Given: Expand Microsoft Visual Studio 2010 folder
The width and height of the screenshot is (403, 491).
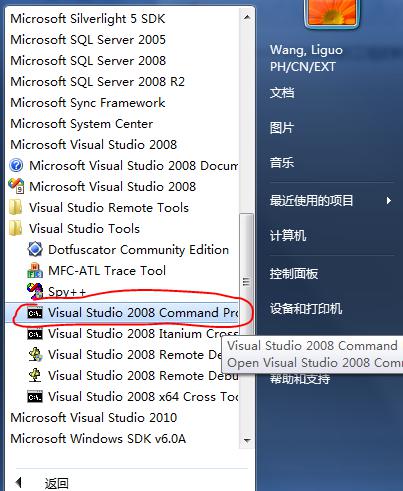Looking at the screenshot, I should 94,418.
